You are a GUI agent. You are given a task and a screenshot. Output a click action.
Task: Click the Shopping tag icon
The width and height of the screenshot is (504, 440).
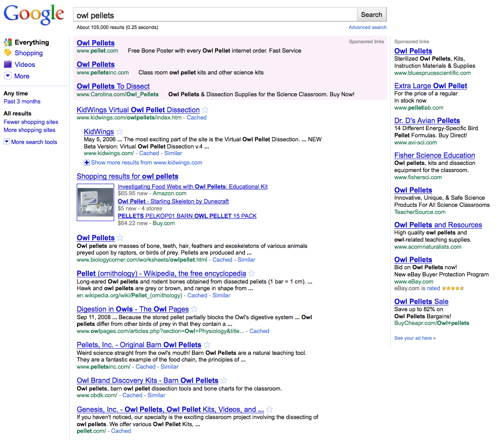coord(8,53)
